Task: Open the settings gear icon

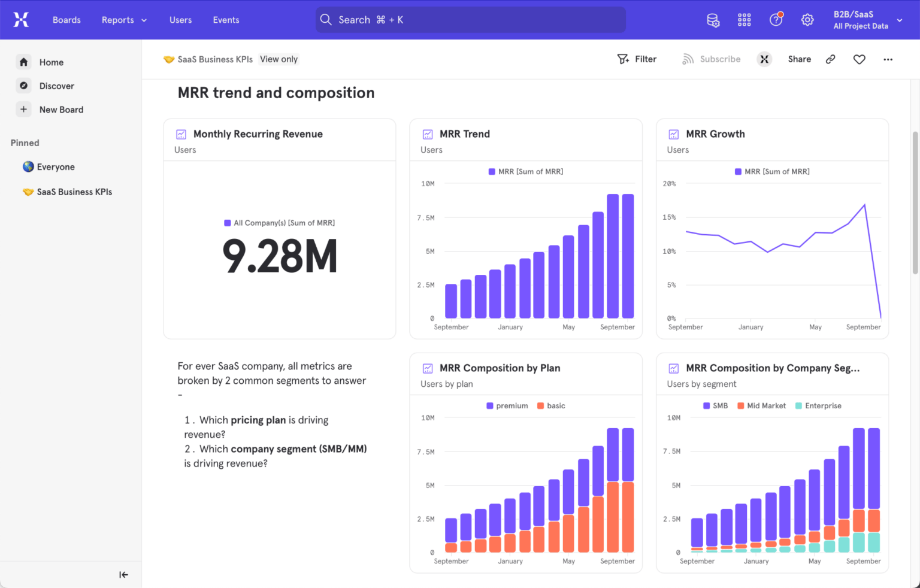Action: [807, 20]
